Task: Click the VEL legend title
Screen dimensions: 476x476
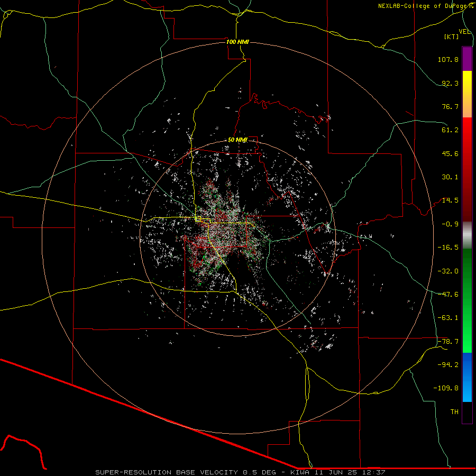Action: (464, 32)
